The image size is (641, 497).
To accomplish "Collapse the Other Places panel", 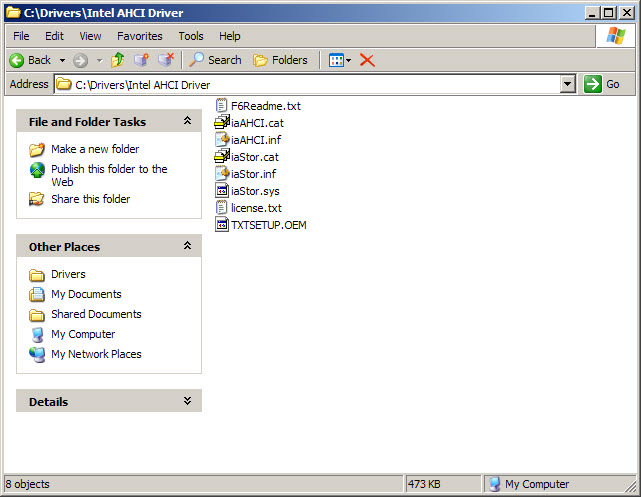I will tap(187, 246).
